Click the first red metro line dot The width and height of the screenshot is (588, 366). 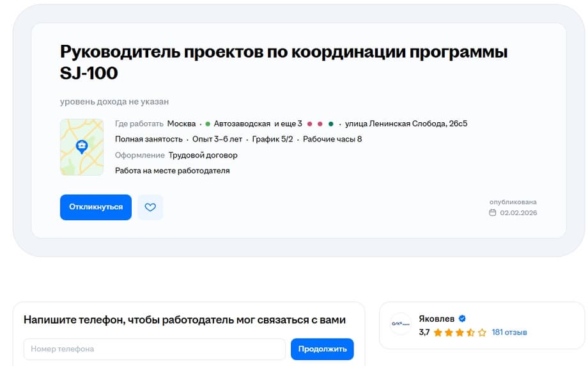(x=310, y=123)
